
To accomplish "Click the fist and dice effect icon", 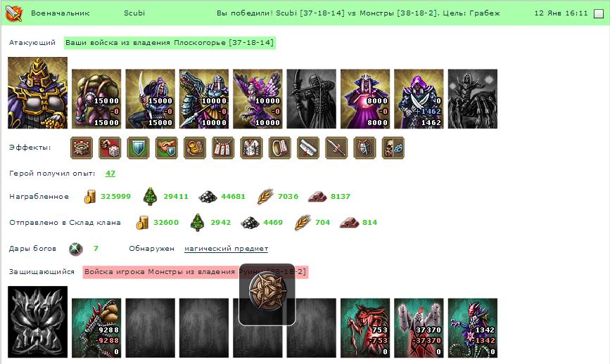I will 110,148.
